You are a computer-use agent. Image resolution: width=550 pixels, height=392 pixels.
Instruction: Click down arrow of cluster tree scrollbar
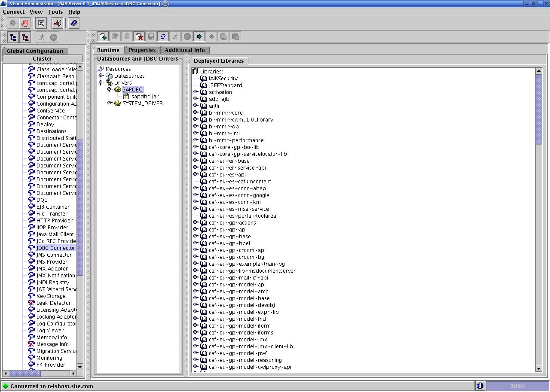point(79,367)
